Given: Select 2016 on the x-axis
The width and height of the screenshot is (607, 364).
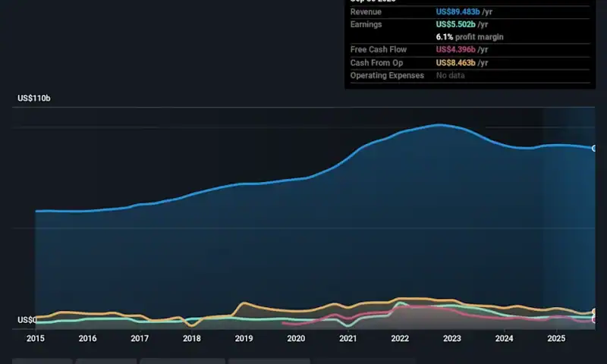Looking at the screenshot, I should 87,339.
